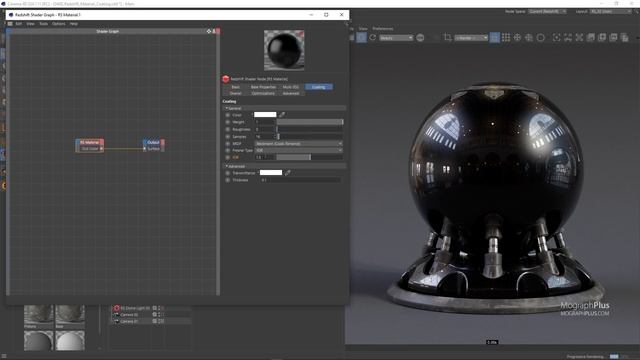Click the red Redshift Shader Node icon

226,79
